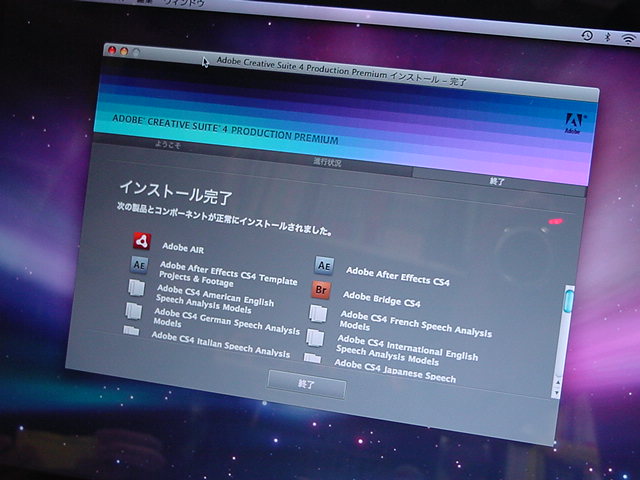Minimize the installer with yellow button
The height and width of the screenshot is (480, 640).
coord(124,51)
